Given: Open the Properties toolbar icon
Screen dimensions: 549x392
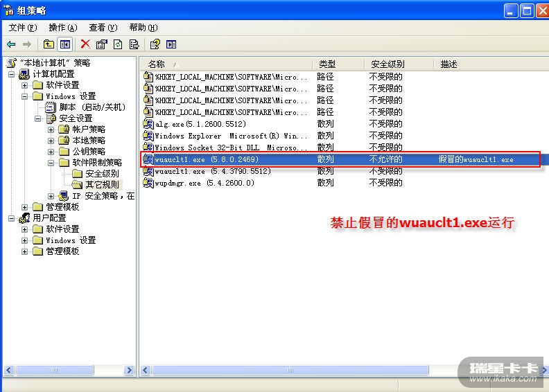Looking at the screenshot, I should pyautogui.click(x=101, y=44).
